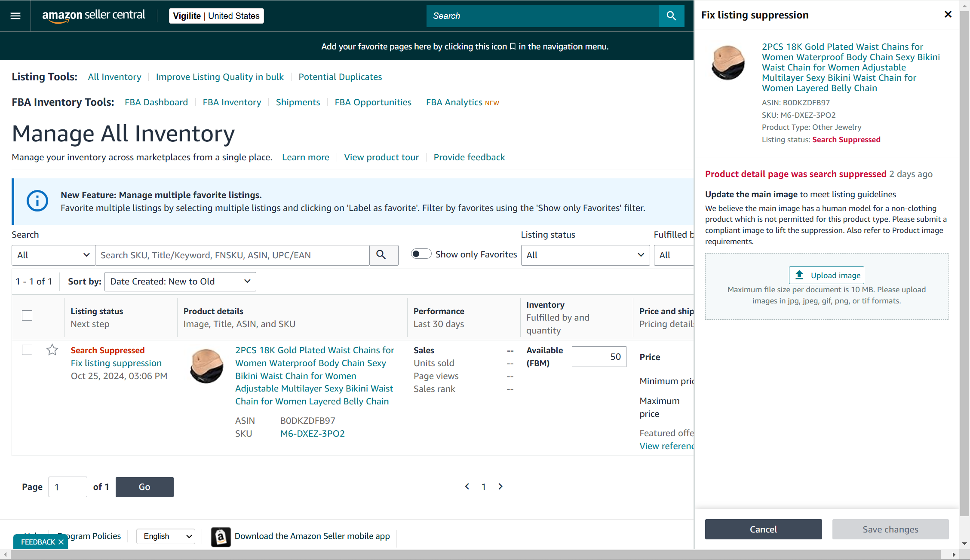Click View reference link in price column
Viewport: 970px width, 560px height.
coord(666,446)
